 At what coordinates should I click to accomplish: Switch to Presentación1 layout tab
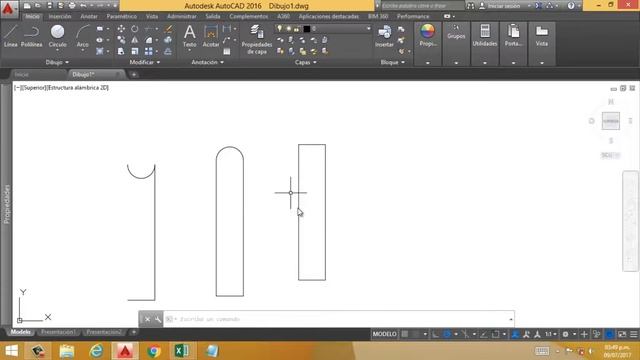coord(58,332)
